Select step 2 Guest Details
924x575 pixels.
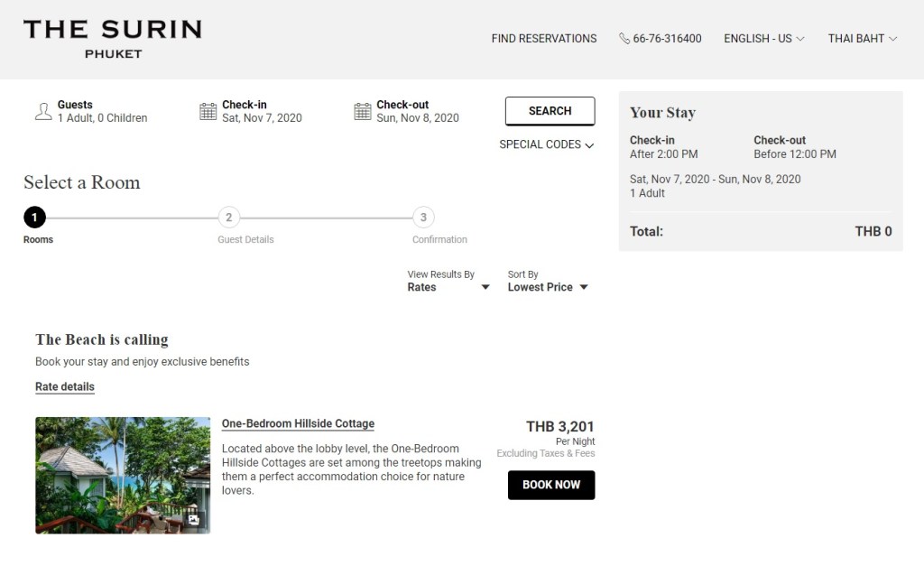click(229, 218)
